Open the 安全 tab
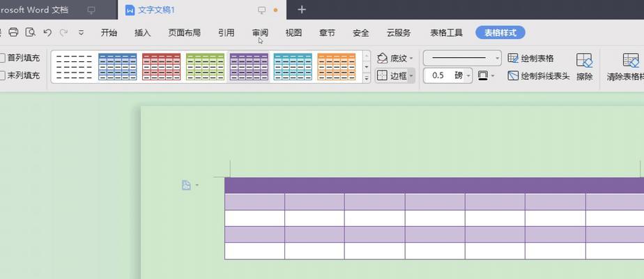The width and height of the screenshot is (644, 279). pos(361,33)
